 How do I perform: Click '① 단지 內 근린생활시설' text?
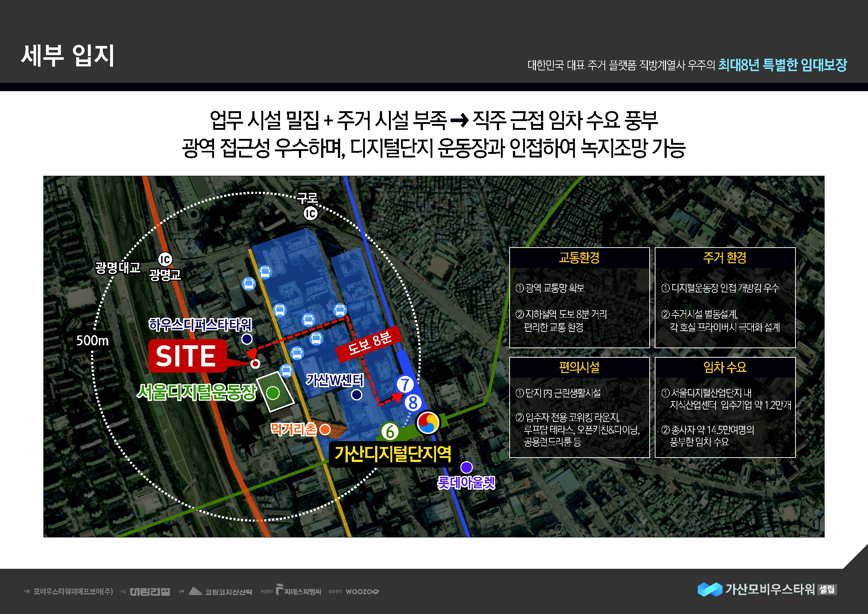pyautogui.click(x=558, y=393)
